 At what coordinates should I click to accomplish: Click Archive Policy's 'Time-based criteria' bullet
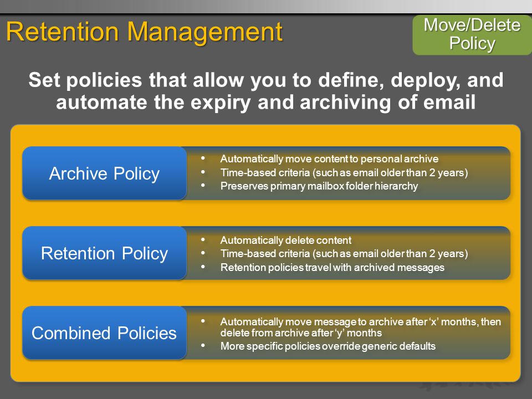coord(344,173)
